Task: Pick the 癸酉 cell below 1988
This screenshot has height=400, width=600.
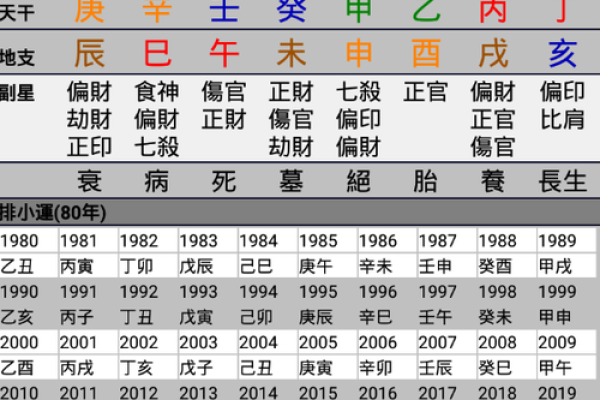Action: click(507, 266)
